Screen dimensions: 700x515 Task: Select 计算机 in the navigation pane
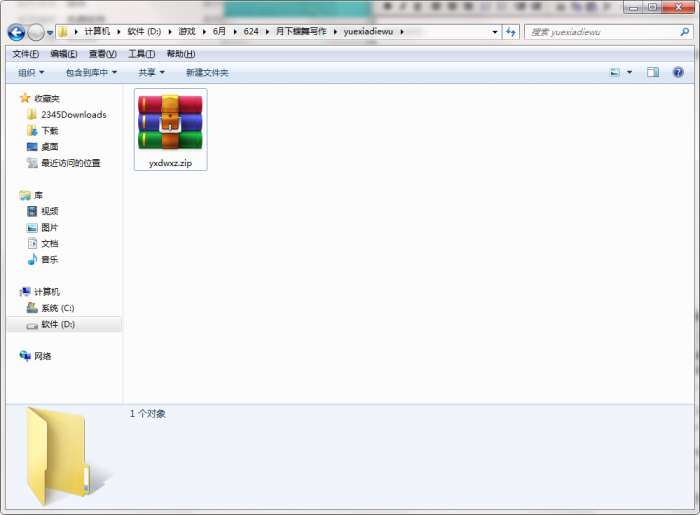pos(46,291)
